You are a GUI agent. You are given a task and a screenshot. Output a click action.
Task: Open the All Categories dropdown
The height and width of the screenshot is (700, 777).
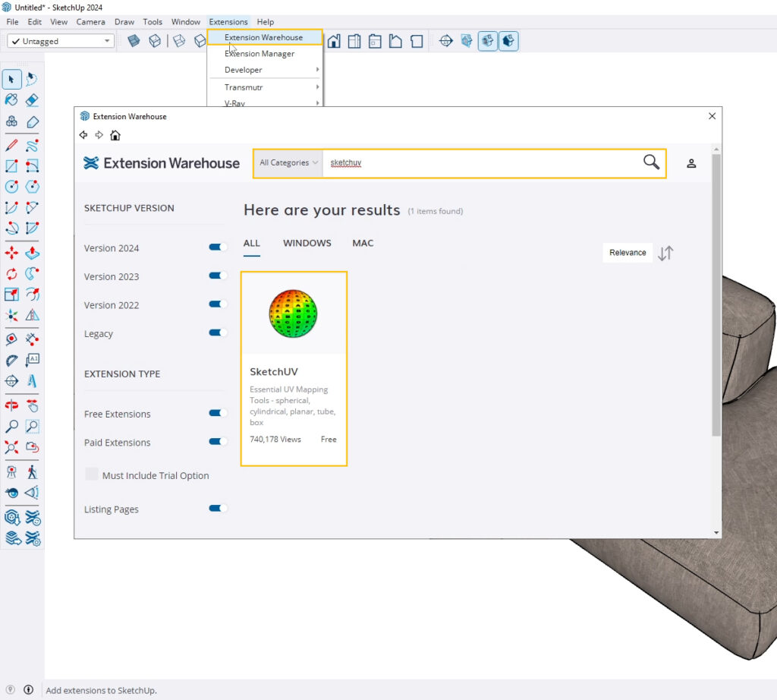pyautogui.click(x=288, y=162)
